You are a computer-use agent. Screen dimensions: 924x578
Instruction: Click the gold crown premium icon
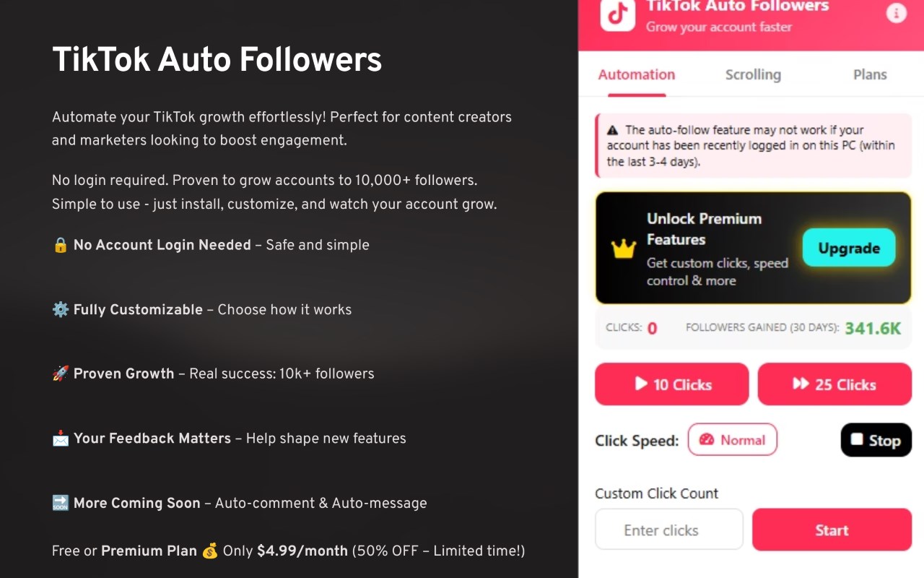coord(624,249)
